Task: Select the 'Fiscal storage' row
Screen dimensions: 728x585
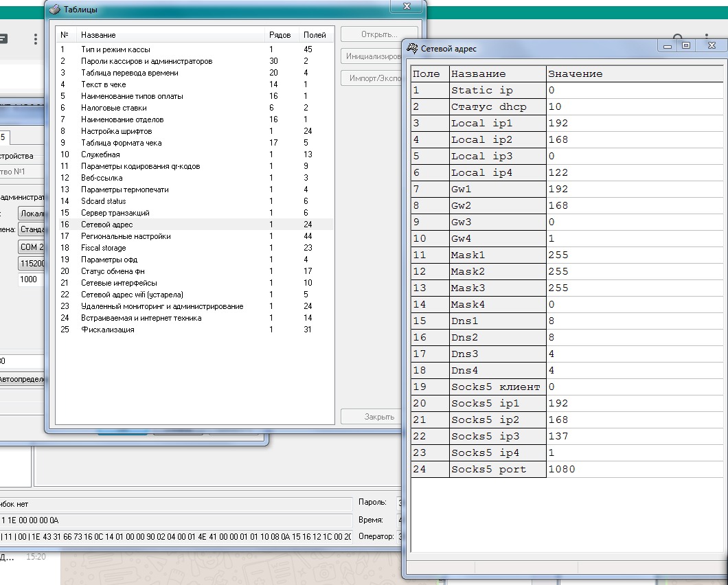Action: pos(195,248)
